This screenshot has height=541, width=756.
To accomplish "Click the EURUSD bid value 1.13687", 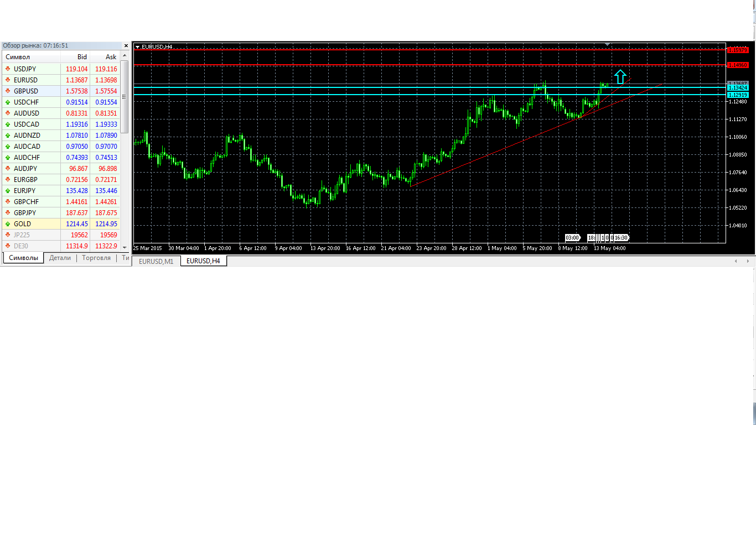I will 77,80.
